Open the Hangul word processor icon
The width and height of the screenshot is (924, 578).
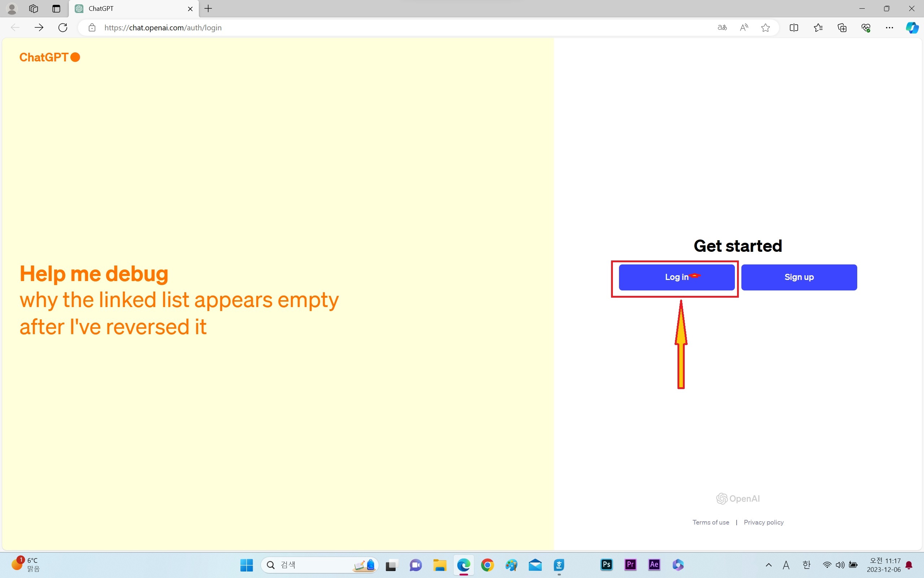pyautogui.click(x=559, y=565)
